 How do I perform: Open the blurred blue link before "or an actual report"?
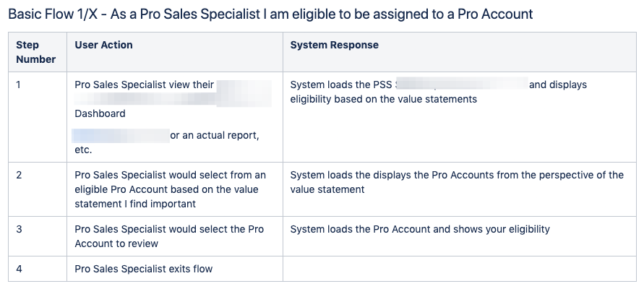(x=120, y=135)
